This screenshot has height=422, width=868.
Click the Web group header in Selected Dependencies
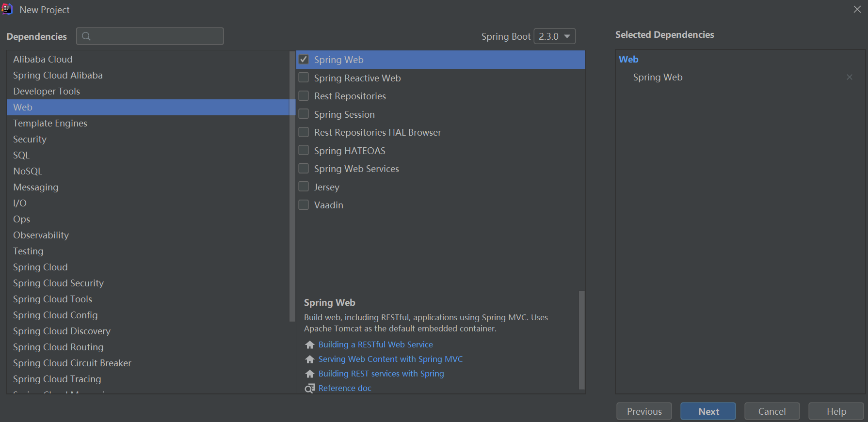(x=628, y=59)
